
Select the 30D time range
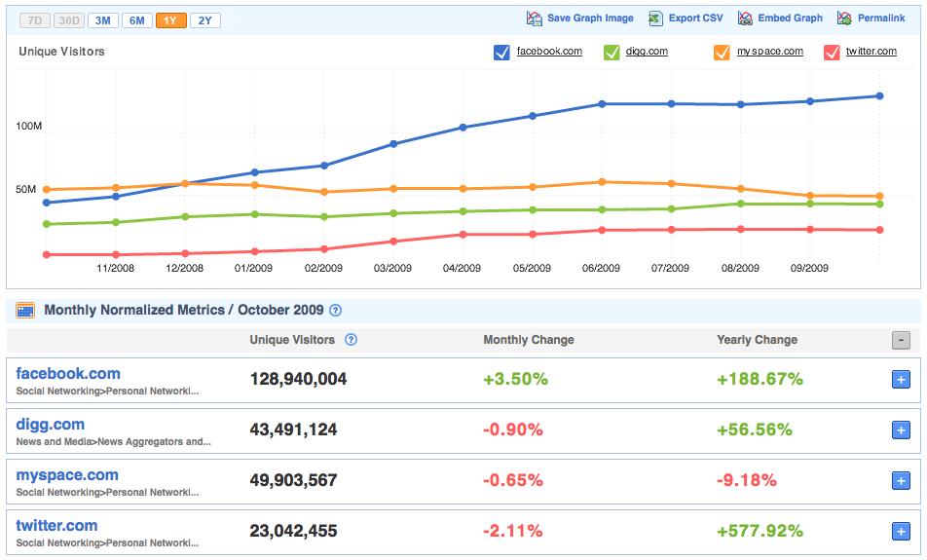69,20
